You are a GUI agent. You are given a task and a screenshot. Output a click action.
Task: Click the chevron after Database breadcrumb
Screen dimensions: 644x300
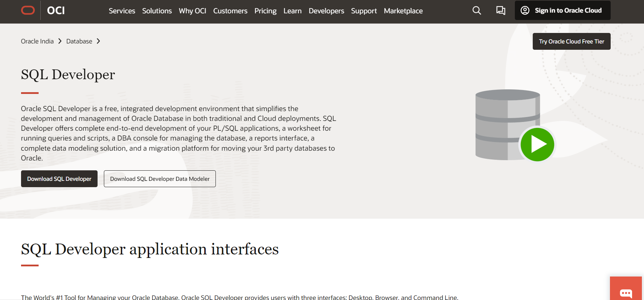coord(98,41)
